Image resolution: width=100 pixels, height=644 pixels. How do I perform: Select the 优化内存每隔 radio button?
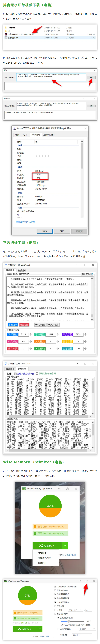58,629
